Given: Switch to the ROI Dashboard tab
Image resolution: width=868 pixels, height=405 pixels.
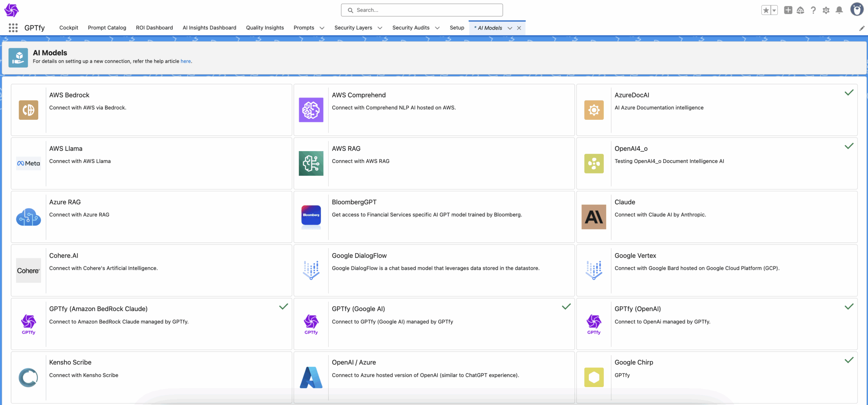Looking at the screenshot, I should point(154,27).
